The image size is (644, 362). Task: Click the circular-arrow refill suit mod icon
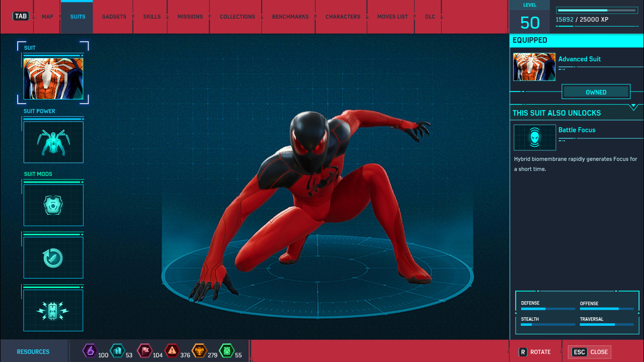(53, 257)
